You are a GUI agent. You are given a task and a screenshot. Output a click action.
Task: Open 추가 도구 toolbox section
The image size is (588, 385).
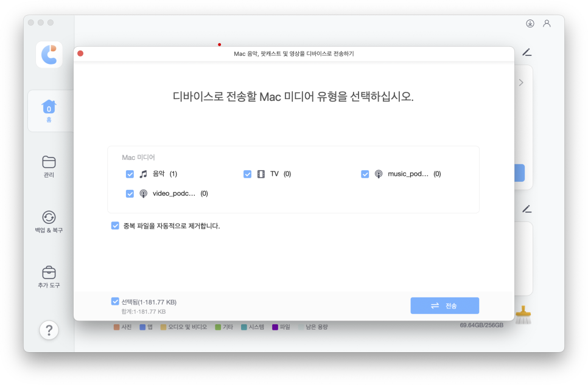[49, 277]
